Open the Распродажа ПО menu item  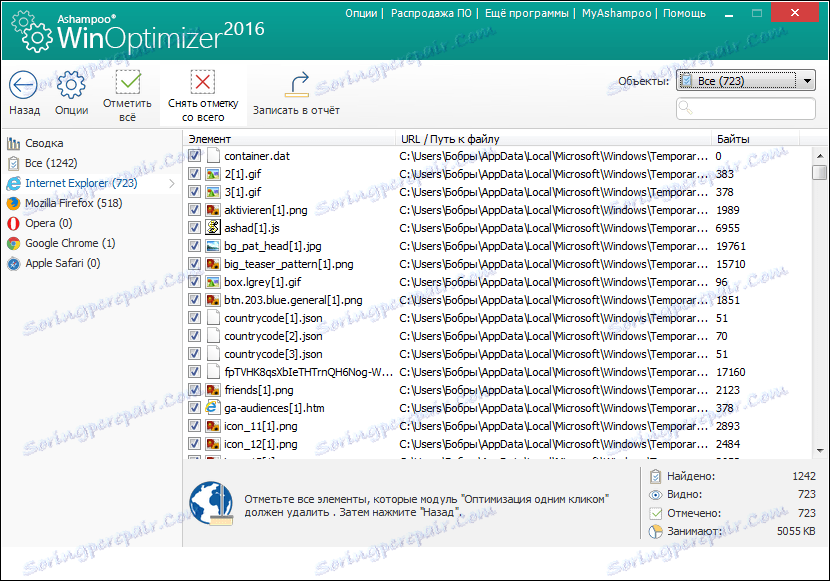coord(431,13)
